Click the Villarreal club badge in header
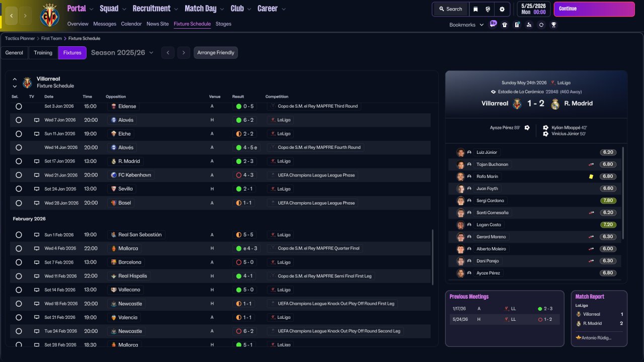 [x=49, y=16]
